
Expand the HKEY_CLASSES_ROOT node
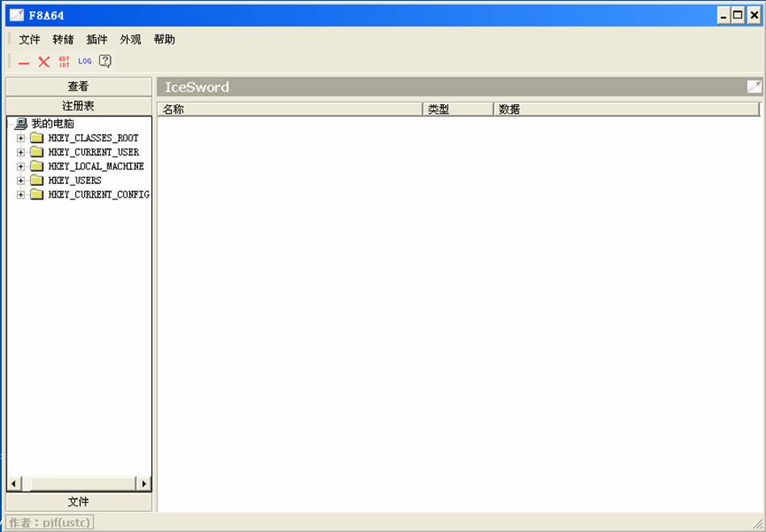coord(20,138)
